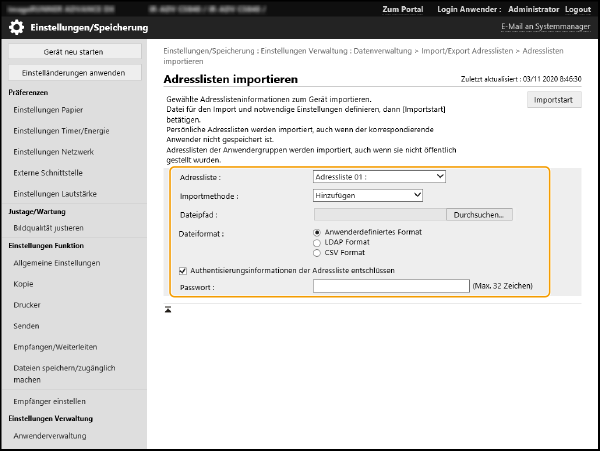
Task: Go to Anwenderverwaltung in sidebar
Action: coord(48,436)
